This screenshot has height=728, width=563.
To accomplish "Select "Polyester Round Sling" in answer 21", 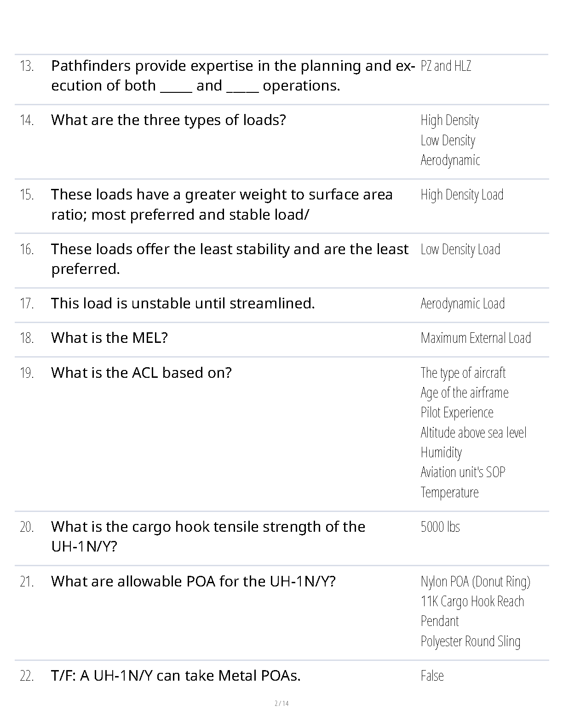I will (470, 642).
